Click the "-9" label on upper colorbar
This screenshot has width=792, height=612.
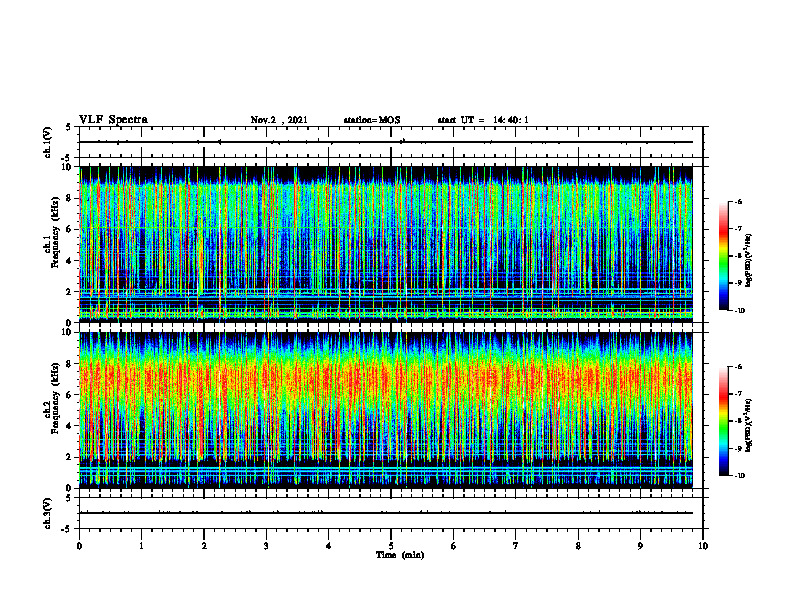click(x=738, y=283)
